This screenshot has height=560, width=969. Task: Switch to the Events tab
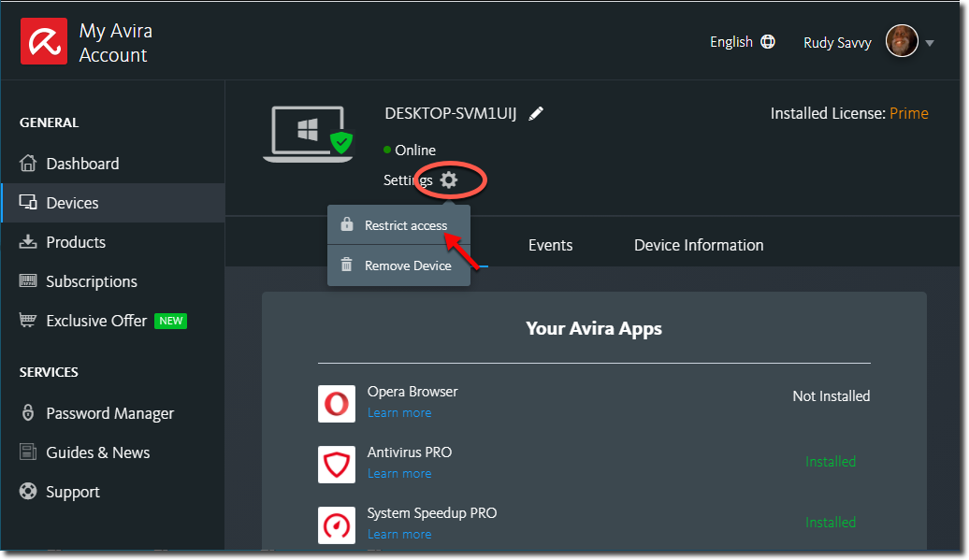(x=550, y=244)
